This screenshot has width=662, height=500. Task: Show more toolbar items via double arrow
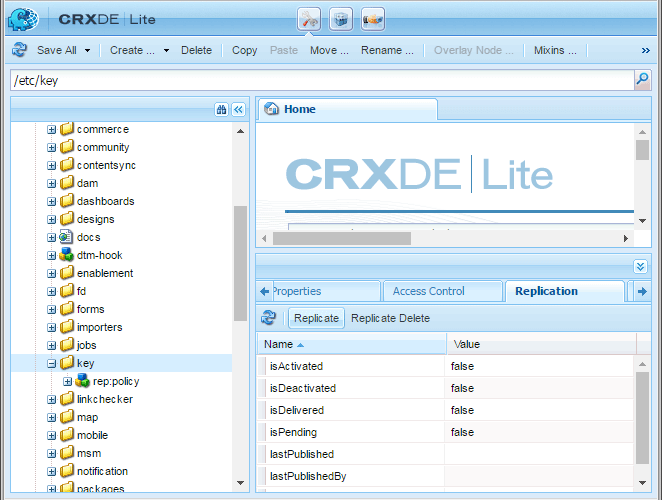pos(646,51)
